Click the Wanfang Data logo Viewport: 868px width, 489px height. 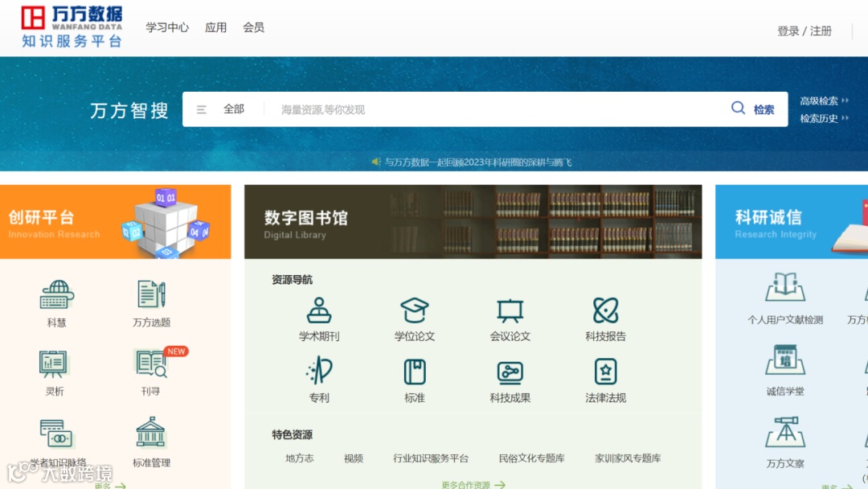click(72, 27)
